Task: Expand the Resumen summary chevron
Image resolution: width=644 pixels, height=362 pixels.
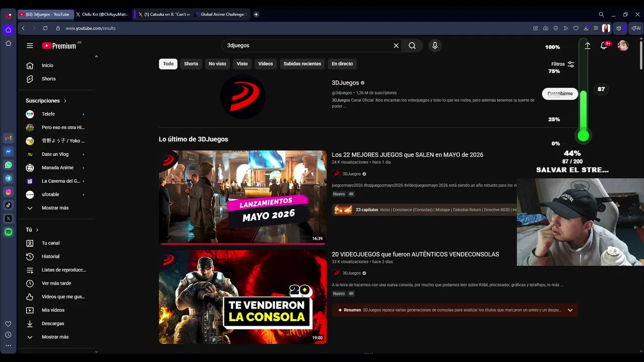Action: click(570, 310)
